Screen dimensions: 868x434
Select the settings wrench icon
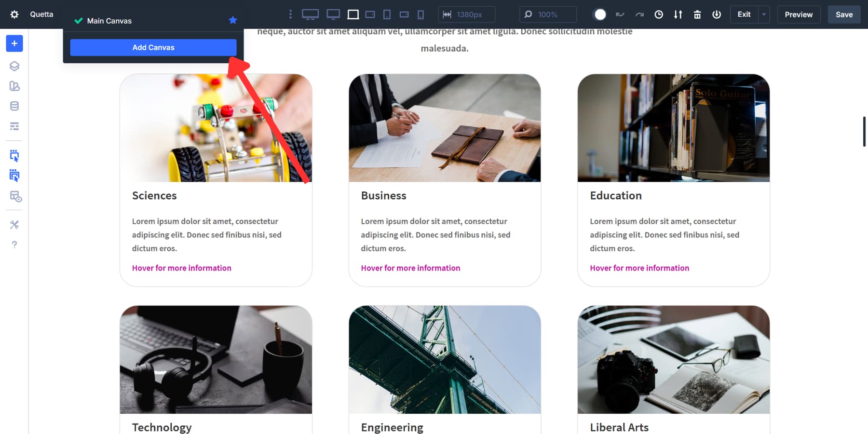click(x=14, y=224)
